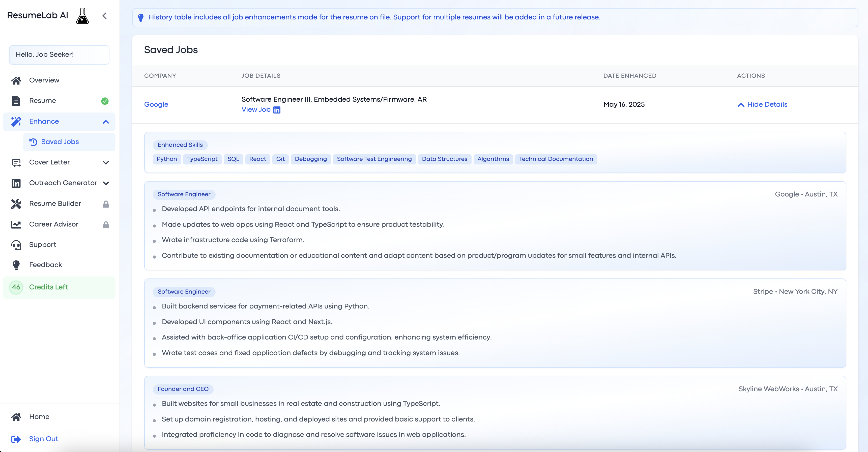868x452 pixels.
Task: Click the Credits Left counter
Action: (48, 287)
